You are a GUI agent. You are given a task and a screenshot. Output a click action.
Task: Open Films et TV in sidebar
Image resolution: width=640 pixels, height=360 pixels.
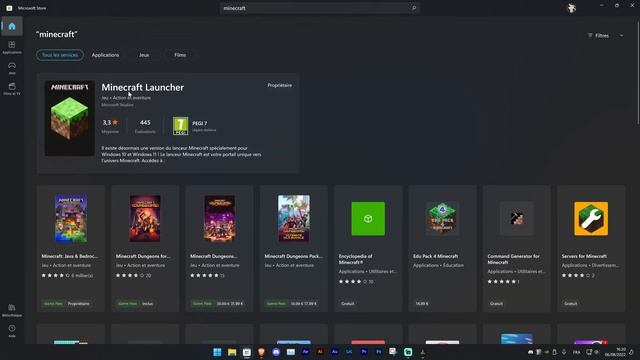click(12, 89)
